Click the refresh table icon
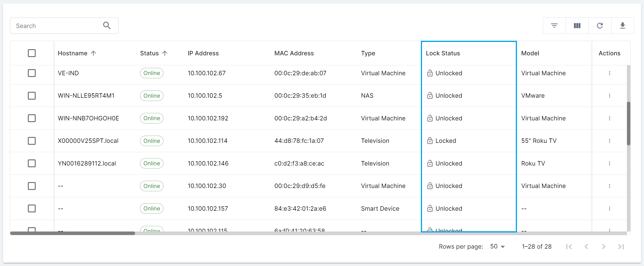 pos(599,25)
